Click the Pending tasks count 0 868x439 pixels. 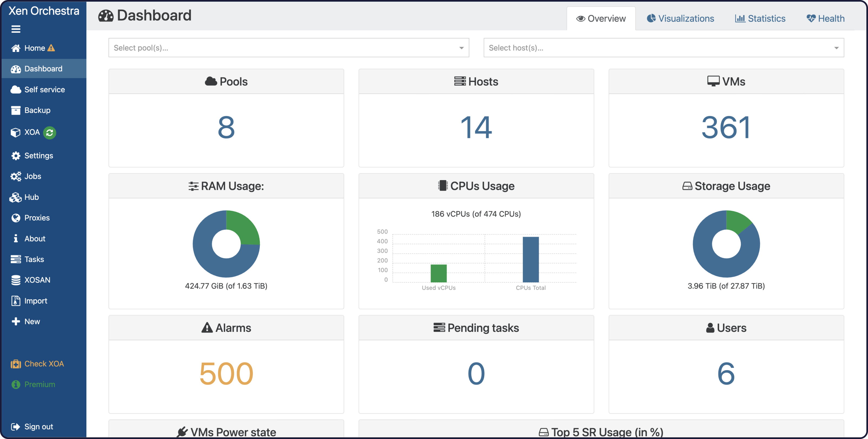pyautogui.click(x=476, y=374)
